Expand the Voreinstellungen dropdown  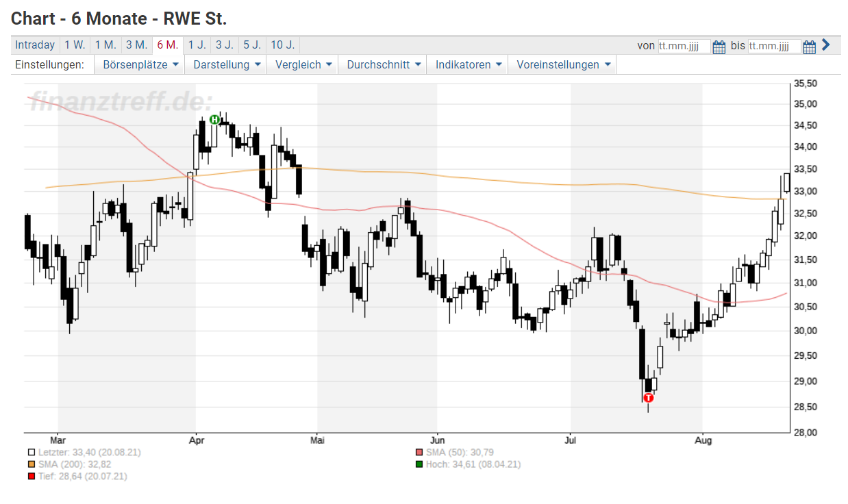point(562,64)
